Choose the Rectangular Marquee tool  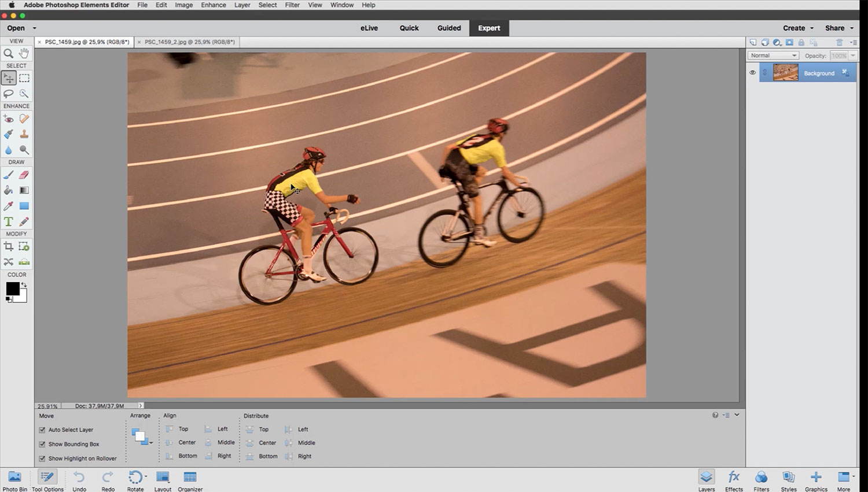[x=24, y=78]
